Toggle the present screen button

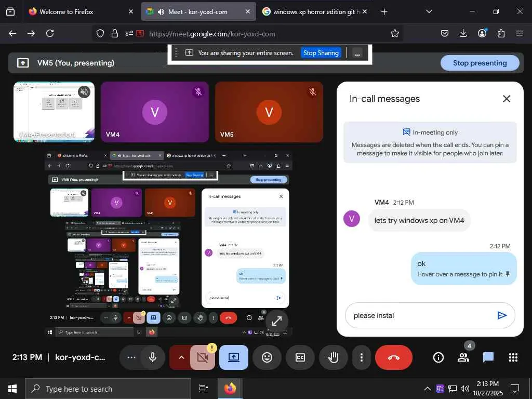coord(234,357)
